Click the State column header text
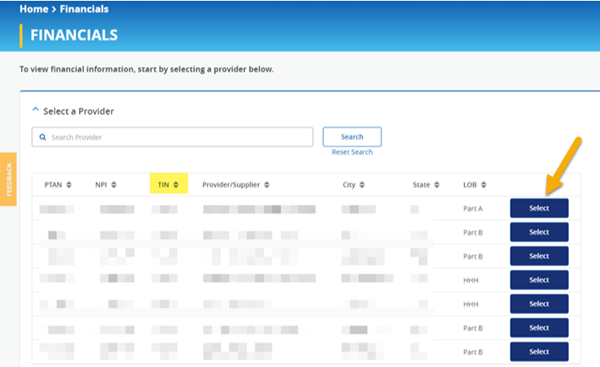The image size is (600, 367). pos(421,185)
